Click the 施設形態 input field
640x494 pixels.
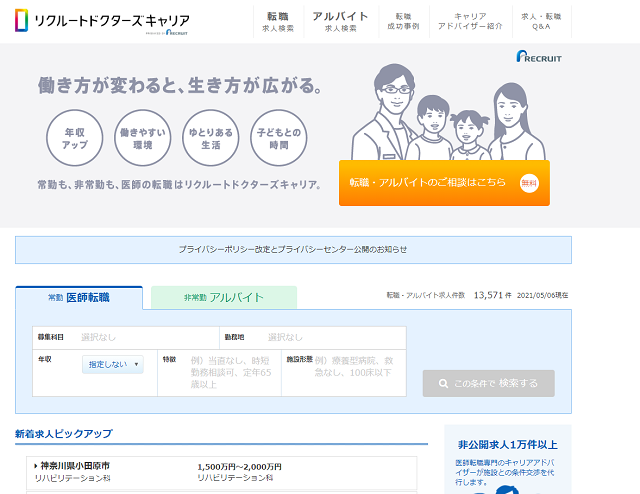[x=344, y=373]
